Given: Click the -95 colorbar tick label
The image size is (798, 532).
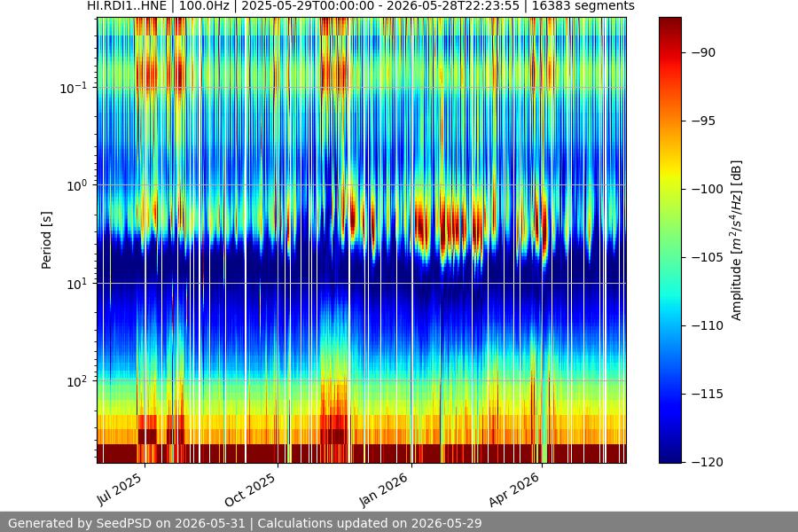Looking at the screenshot, I should click(x=703, y=121).
